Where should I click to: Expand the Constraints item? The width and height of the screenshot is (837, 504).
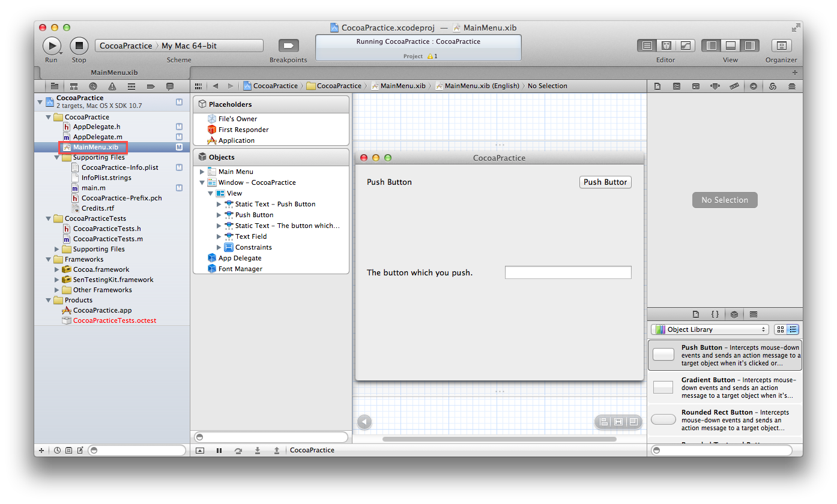219,247
